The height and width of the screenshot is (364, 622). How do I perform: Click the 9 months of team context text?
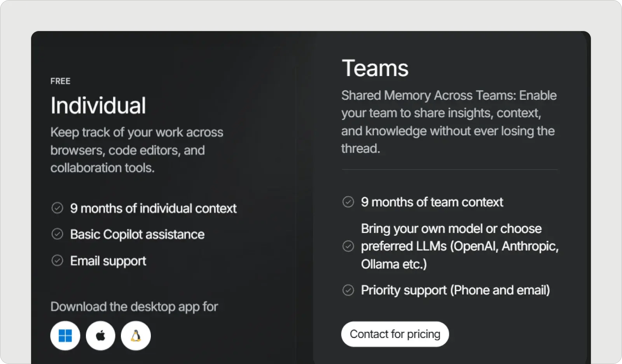click(x=432, y=202)
